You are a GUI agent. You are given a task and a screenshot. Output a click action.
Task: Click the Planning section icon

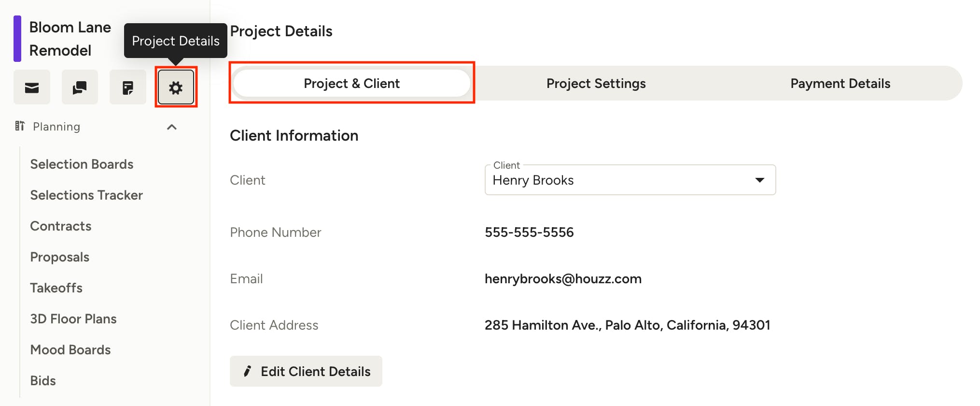coord(20,126)
